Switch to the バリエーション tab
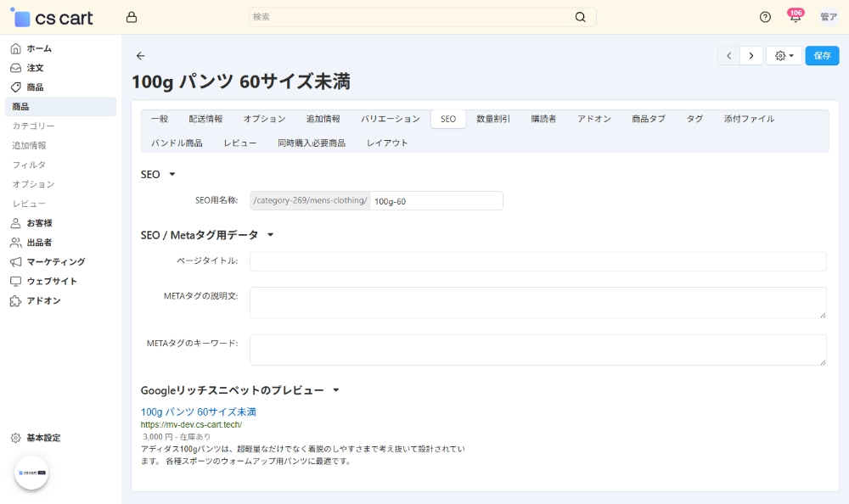 (390, 119)
